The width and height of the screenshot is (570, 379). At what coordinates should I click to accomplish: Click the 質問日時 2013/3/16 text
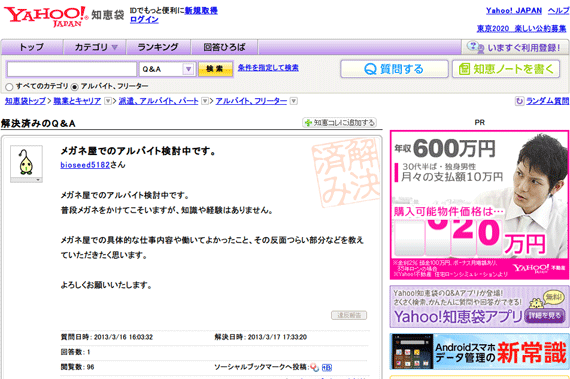[x=107, y=337]
